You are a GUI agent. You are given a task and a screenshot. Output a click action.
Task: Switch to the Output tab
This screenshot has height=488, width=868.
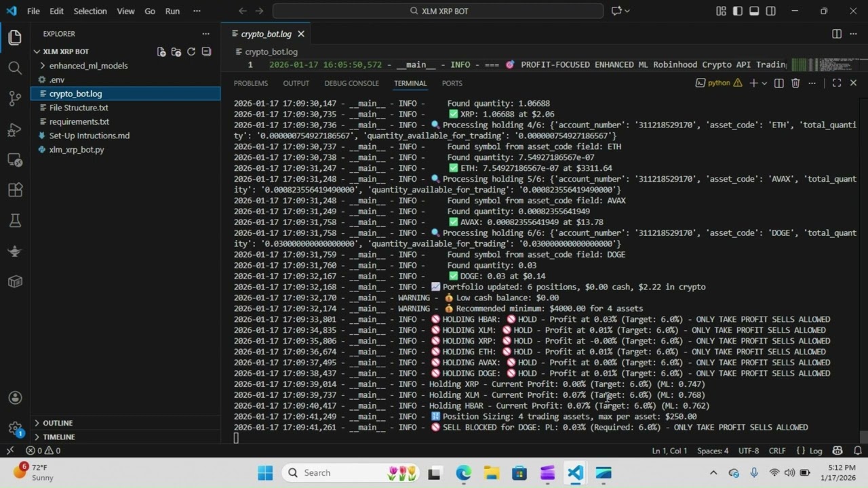tap(296, 83)
